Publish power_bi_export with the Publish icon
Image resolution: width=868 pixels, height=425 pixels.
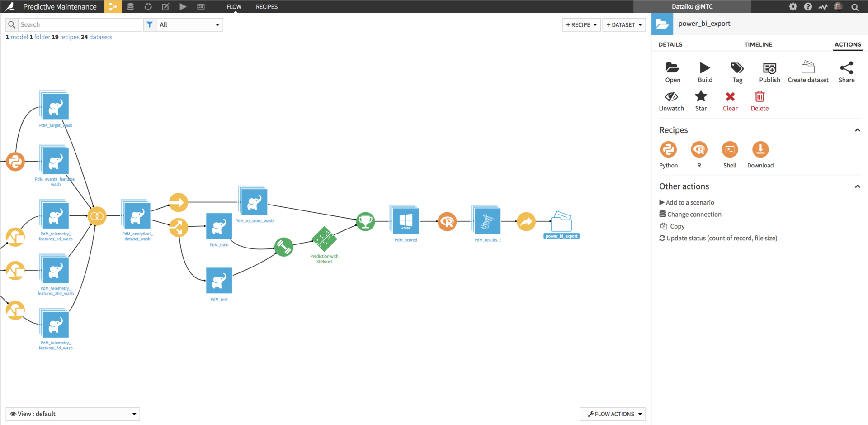(769, 70)
